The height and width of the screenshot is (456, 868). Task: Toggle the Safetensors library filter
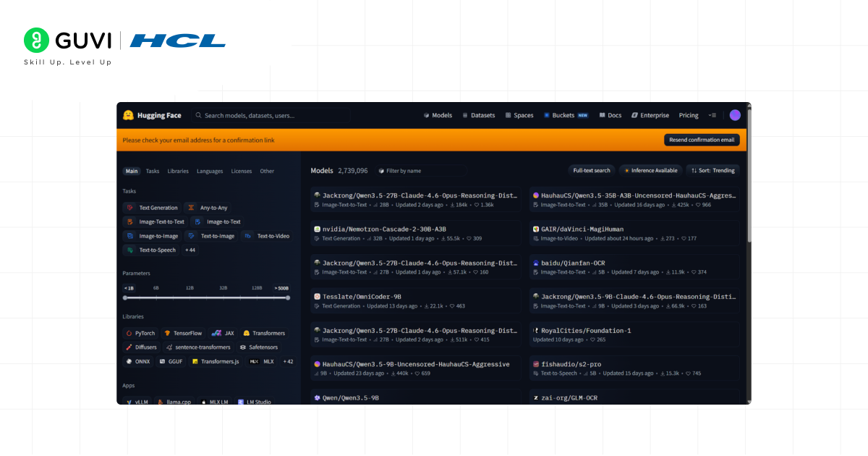[258, 347]
